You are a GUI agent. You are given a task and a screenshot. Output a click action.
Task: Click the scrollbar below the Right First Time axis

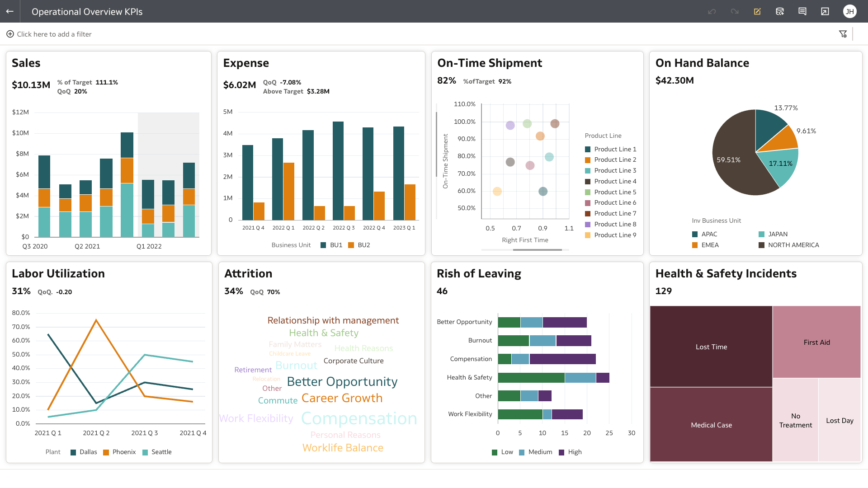(x=538, y=249)
